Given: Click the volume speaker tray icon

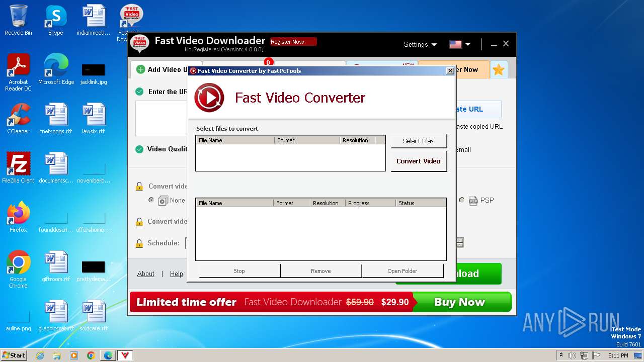Looking at the screenshot, I should pyautogui.click(x=572, y=355).
